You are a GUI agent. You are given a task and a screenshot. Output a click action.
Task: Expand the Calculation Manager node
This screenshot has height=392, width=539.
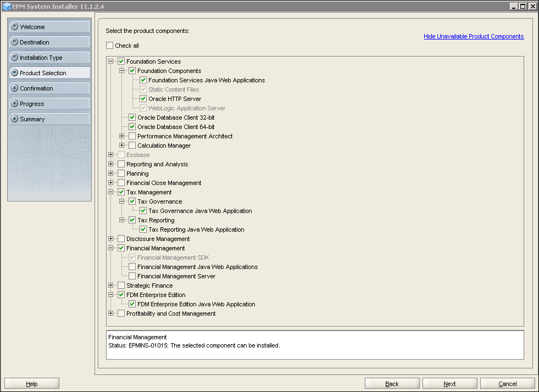pyautogui.click(x=121, y=145)
